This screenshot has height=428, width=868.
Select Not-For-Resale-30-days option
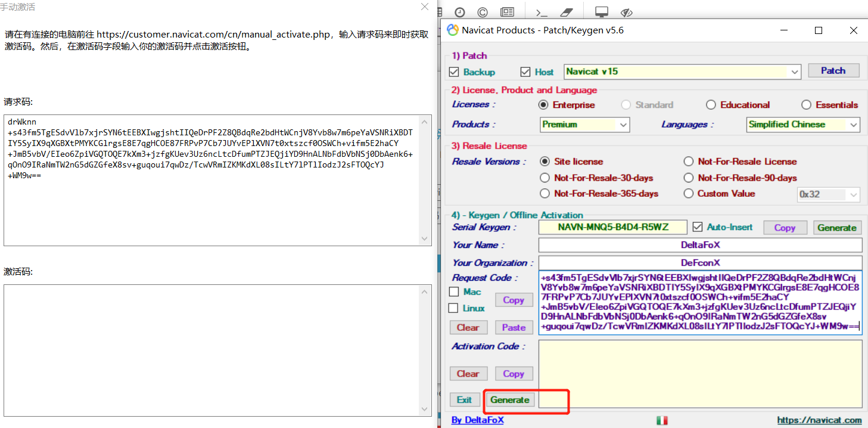(545, 178)
